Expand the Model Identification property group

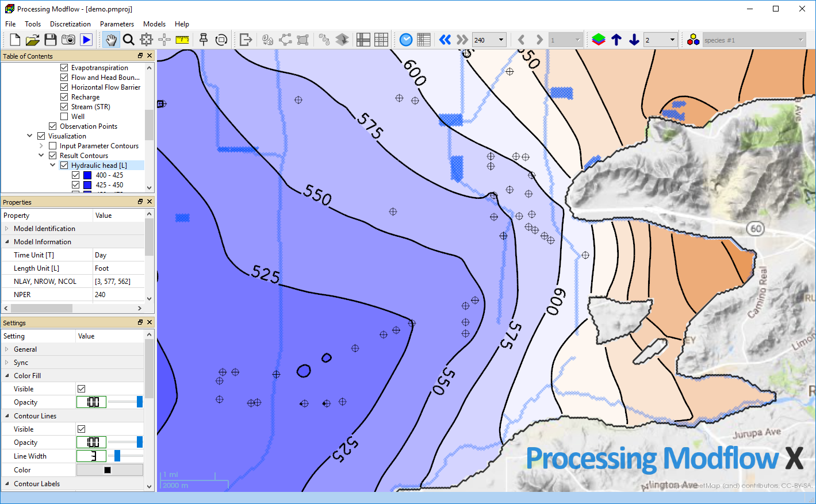coord(7,229)
